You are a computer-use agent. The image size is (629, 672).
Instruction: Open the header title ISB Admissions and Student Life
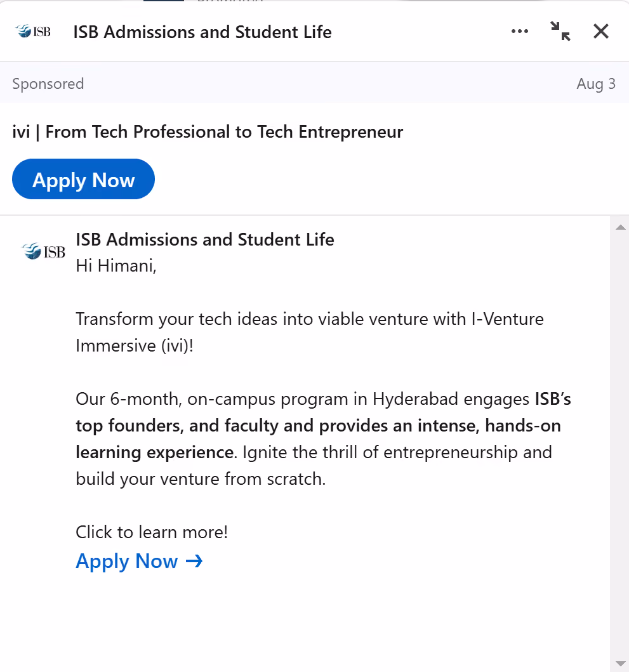tap(202, 32)
